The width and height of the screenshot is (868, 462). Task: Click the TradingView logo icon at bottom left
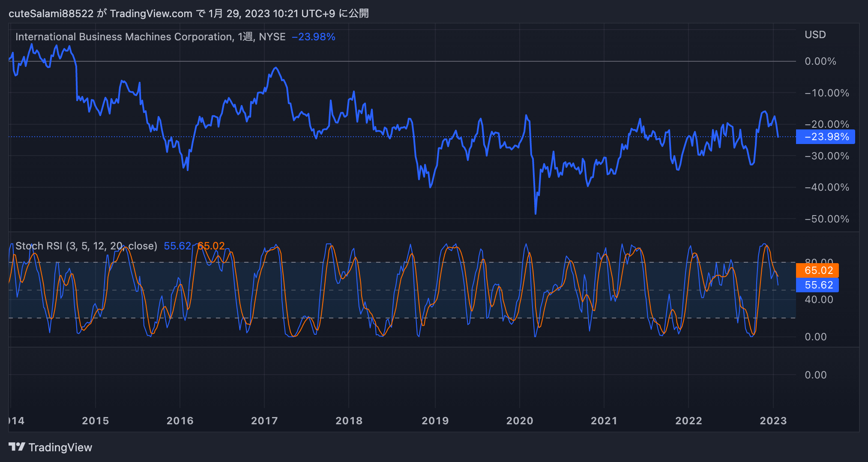17,447
